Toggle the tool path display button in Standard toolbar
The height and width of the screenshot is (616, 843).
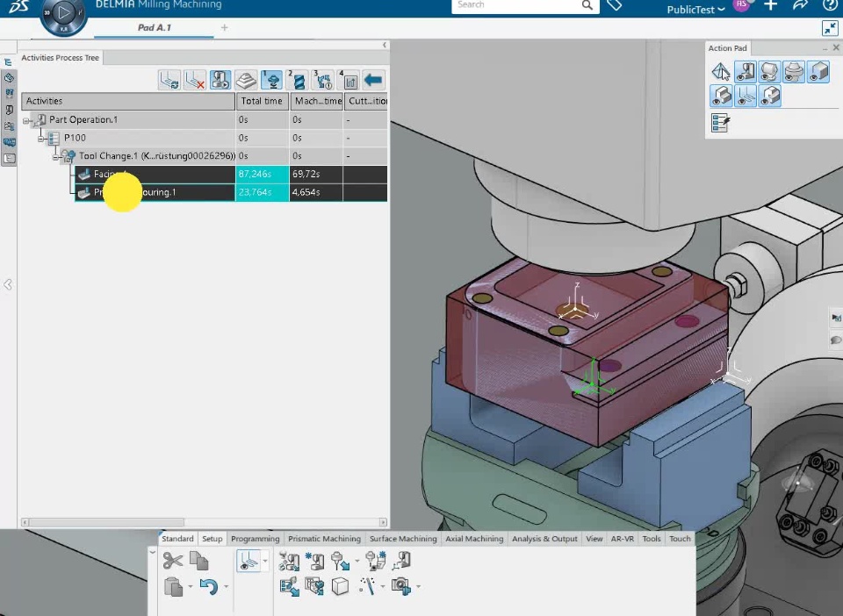tap(248, 561)
